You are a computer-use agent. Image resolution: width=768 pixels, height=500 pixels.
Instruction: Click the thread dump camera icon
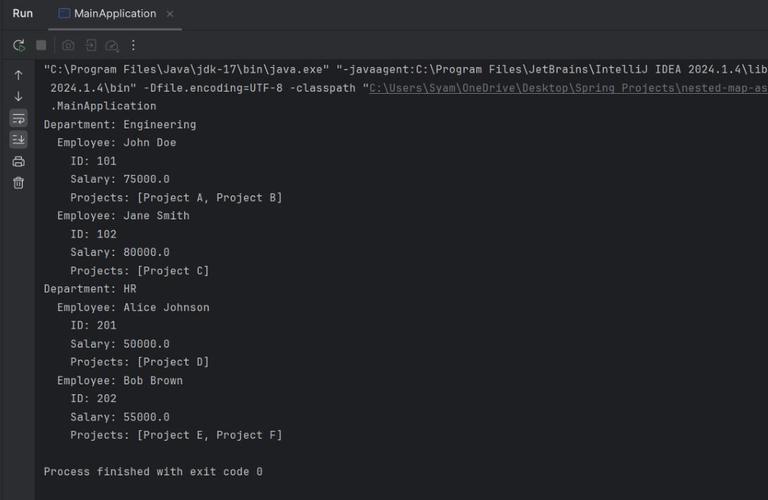pos(68,45)
